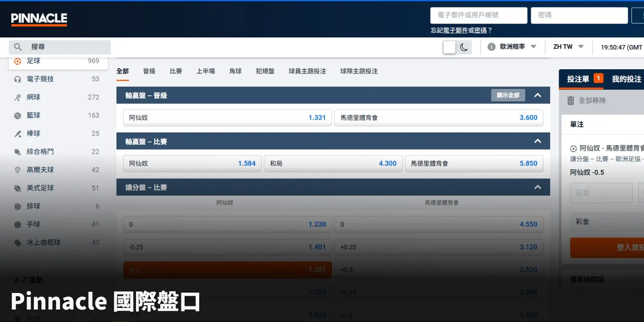
Task: Select the 冰上曲棍球 hockey icon
Action: [17, 242]
